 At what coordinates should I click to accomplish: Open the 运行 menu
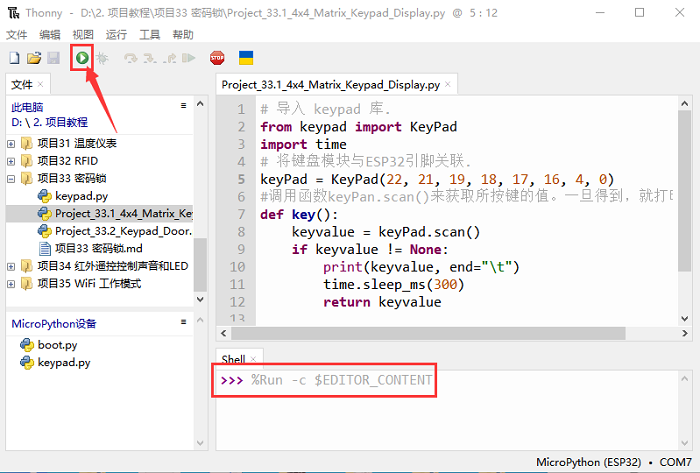coord(116,34)
